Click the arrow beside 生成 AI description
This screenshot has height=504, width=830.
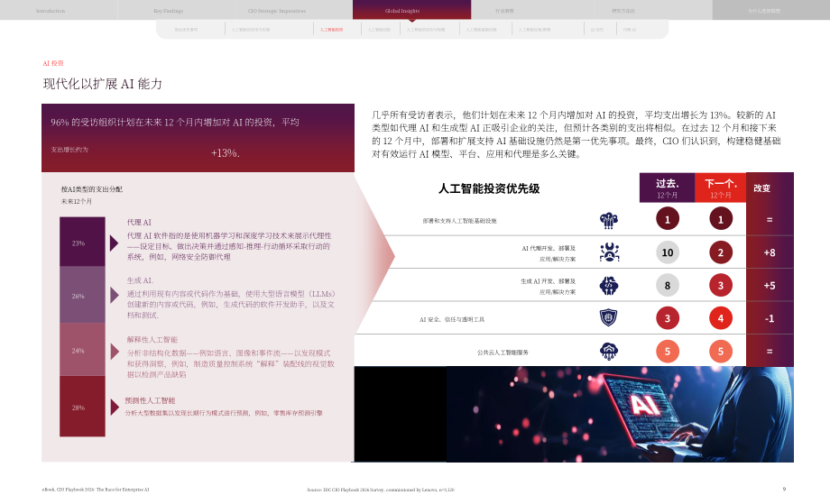pos(114,295)
